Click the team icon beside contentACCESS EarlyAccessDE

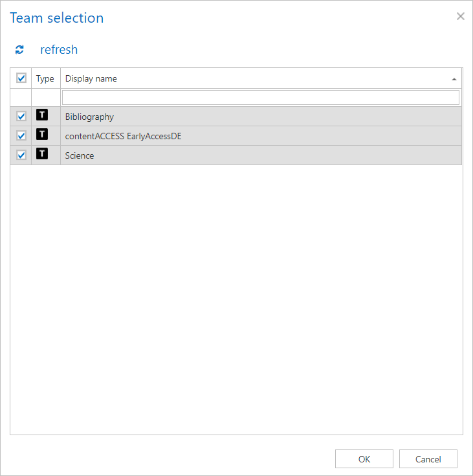tap(42, 135)
